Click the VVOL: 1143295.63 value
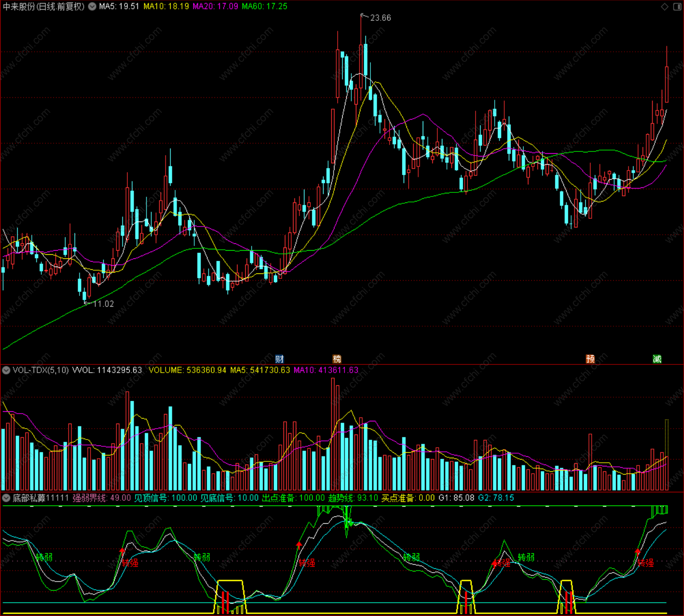This screenshot has width=684, height=616. pyautogui.click(x=107, y=370)
